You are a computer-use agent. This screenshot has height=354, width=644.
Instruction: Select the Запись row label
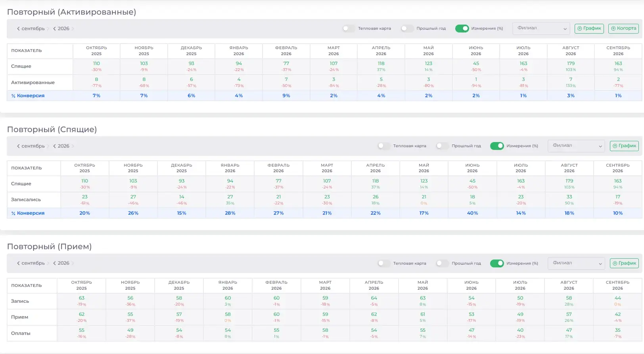coord(20,301)
